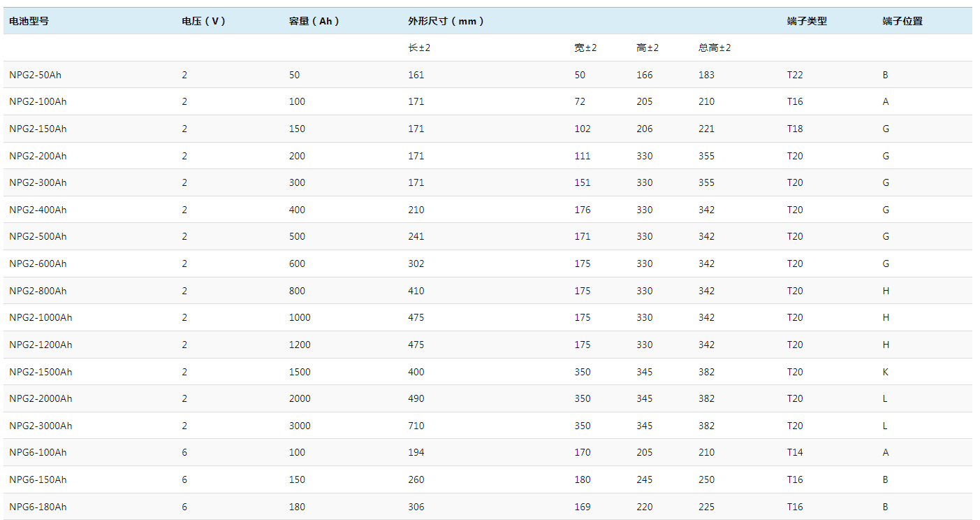Image resolution: width=980 pixels, height=520 pixels.
Task: Click the 外形尺寸（mm） column header
Action: click(x=446, y=21)
